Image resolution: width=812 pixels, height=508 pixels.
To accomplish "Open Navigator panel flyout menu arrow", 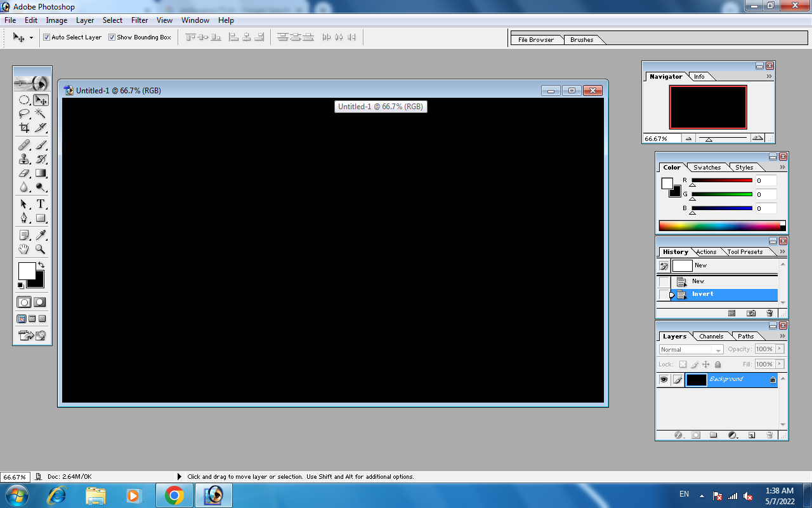I will click(x=769, y=76).
